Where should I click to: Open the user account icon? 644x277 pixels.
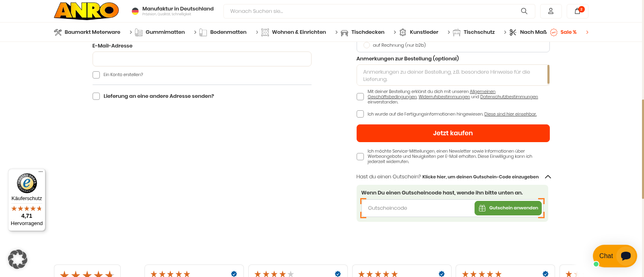point(551,11)
